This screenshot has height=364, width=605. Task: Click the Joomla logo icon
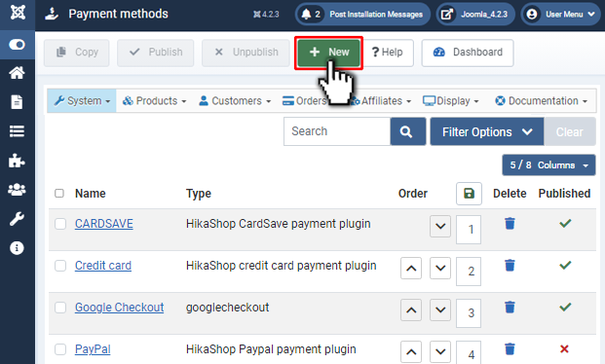click(x=18, y=13)
